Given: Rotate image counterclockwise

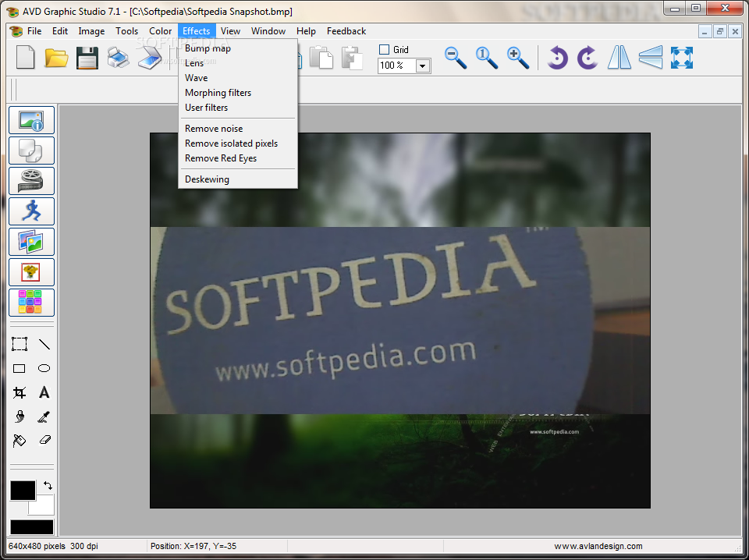Looking at the screenshot, I should tap(557, 58).
